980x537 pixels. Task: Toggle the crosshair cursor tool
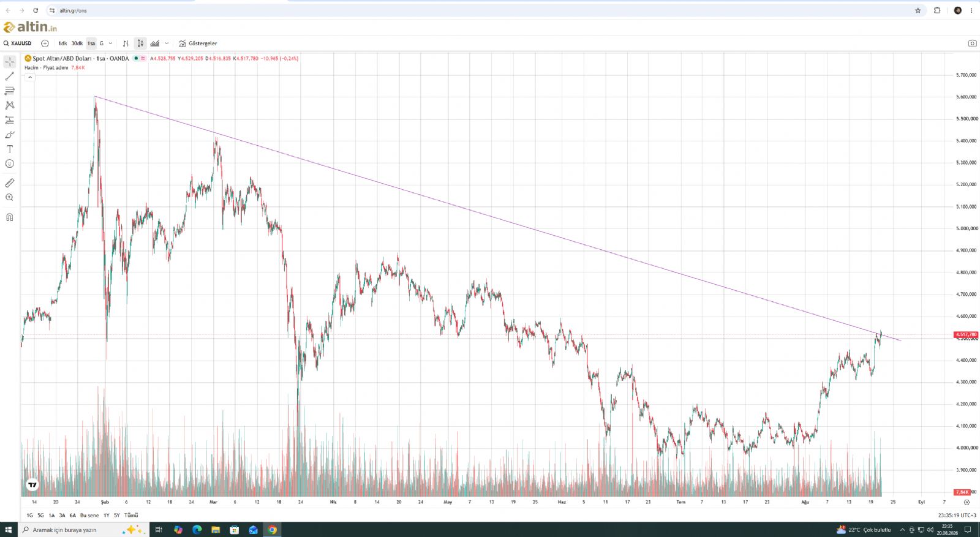10,62
